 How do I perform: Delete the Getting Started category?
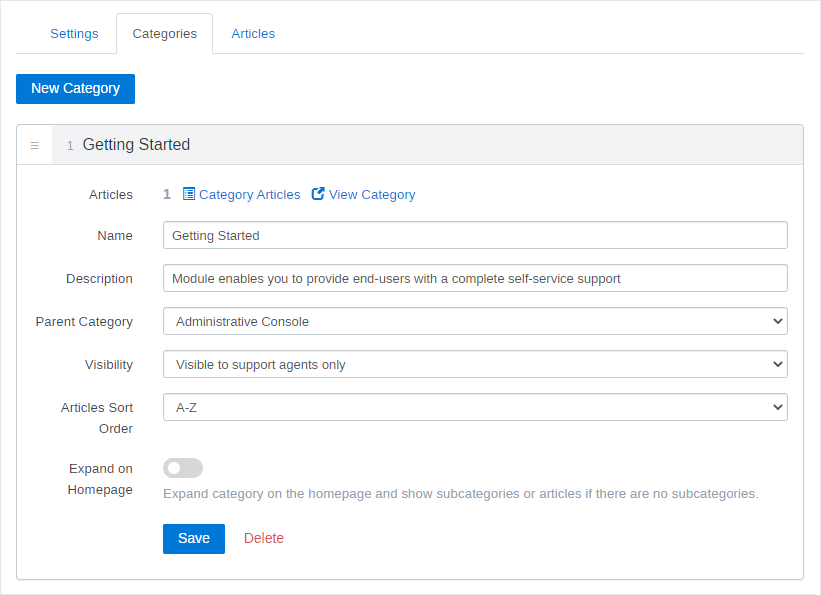(x=263, y=538)
